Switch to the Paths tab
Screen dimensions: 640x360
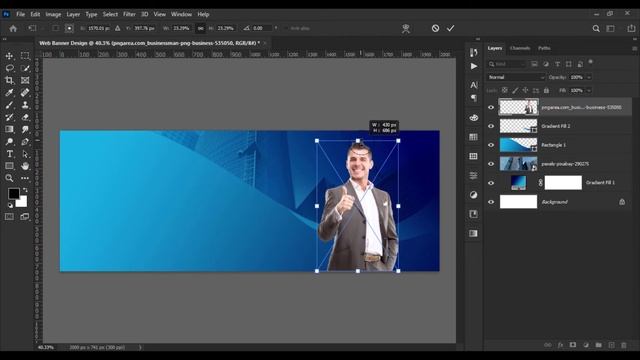click(x=544, y=48)
